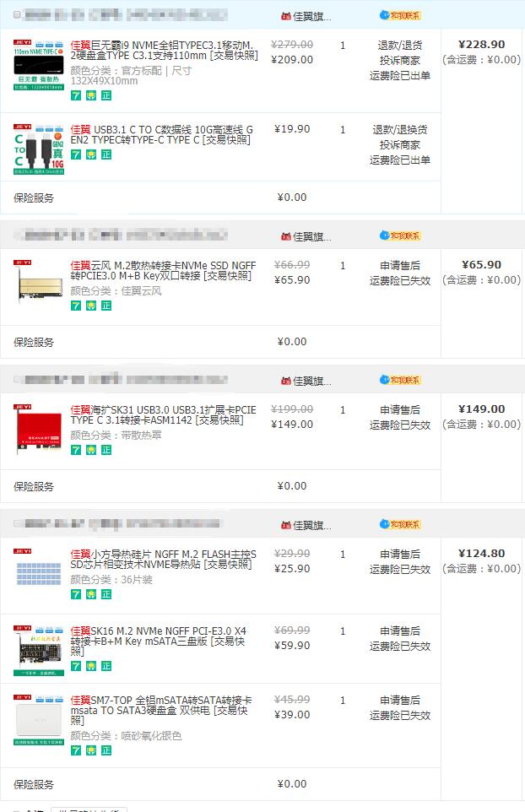Screen dimensions: 525x812
Task: Click the 和我联系 Wangwang icon for the ¥228.90 order
Action: click(x=400, y=15)
